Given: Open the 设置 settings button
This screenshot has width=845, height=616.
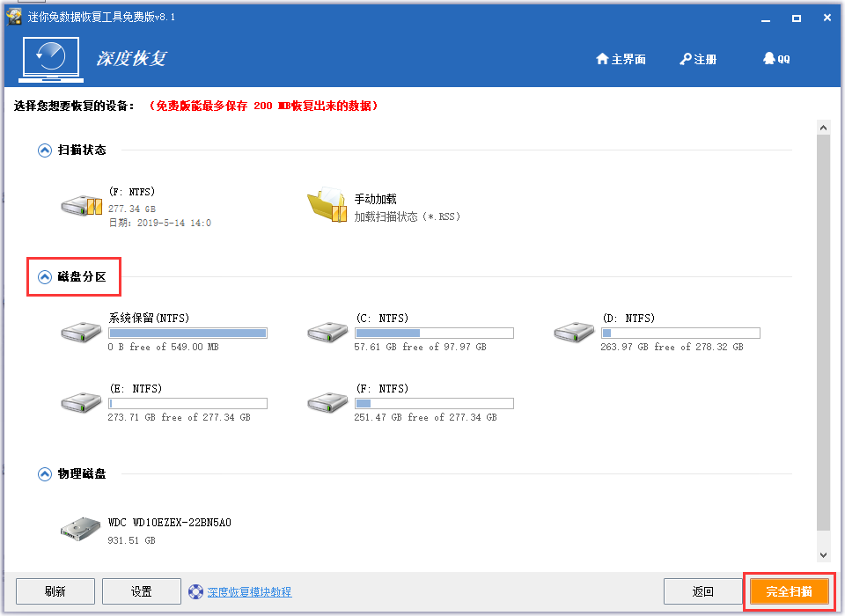Looking at the screenshot, I should pyautogui.click(x=142, y=591).
